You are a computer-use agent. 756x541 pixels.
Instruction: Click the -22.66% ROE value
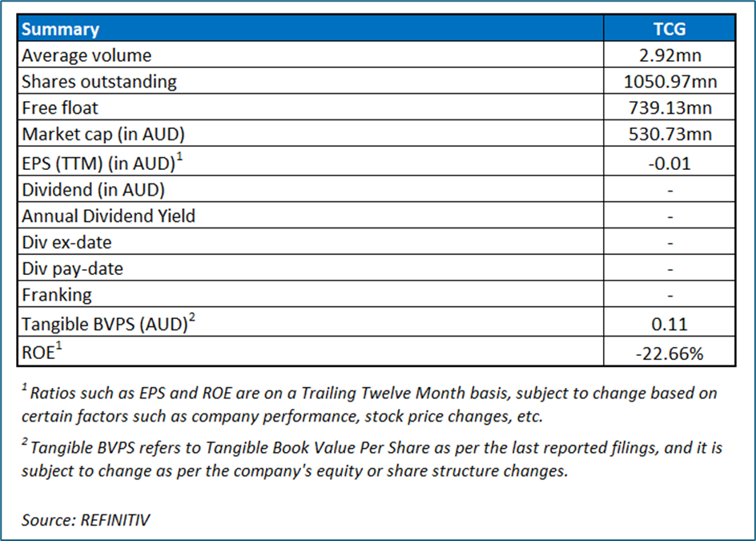tap(670, 353)
